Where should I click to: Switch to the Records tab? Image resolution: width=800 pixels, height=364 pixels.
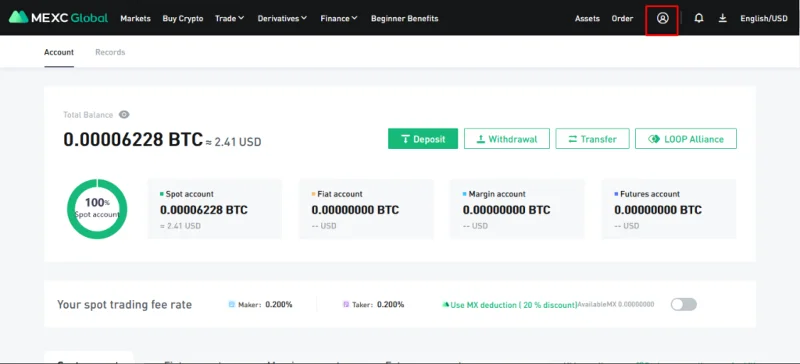pos(110,52)
